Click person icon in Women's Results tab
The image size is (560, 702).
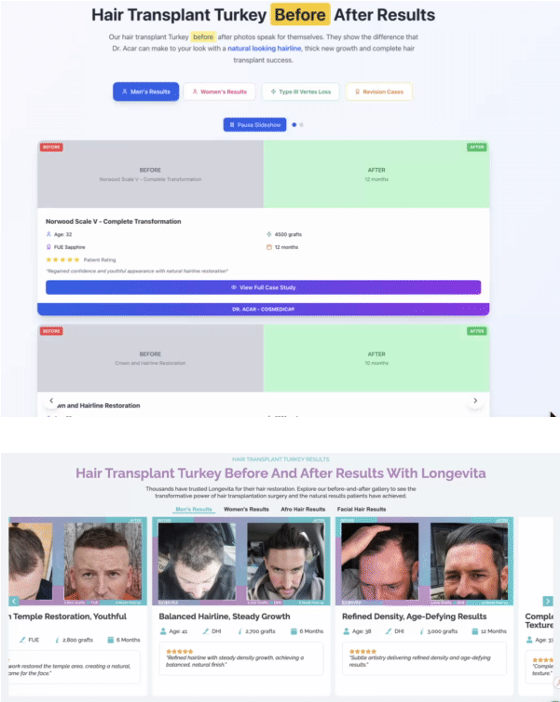[195, 91]
